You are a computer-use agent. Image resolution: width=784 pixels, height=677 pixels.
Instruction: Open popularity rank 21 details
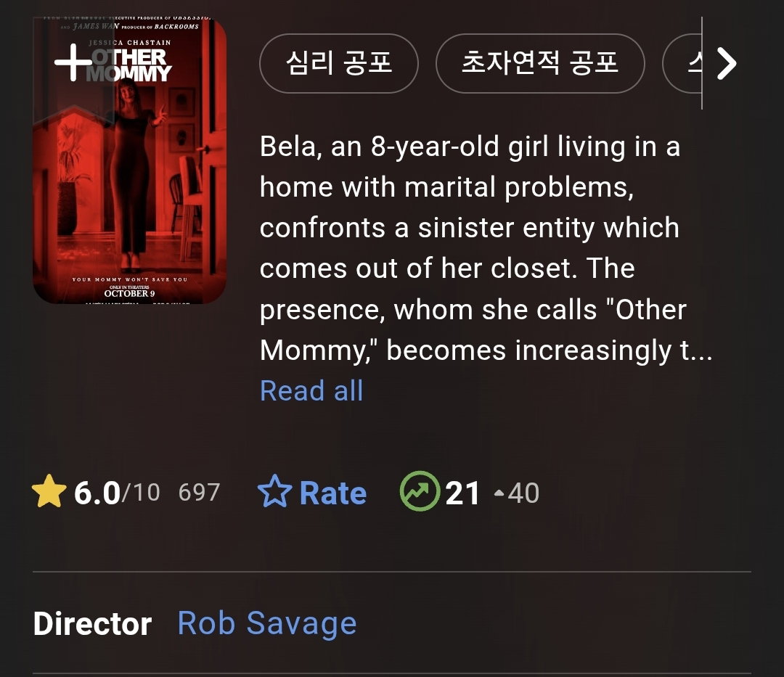click(x=462, y=493)
